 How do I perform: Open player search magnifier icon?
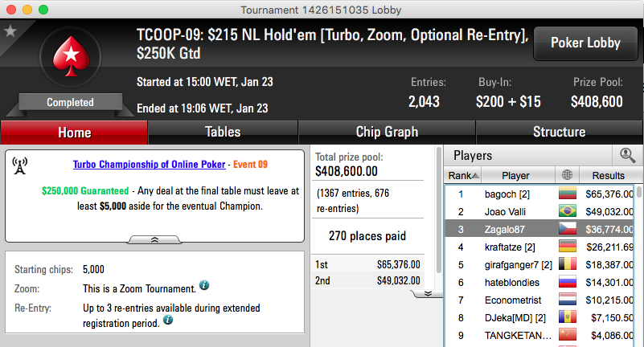pos(627,156)
